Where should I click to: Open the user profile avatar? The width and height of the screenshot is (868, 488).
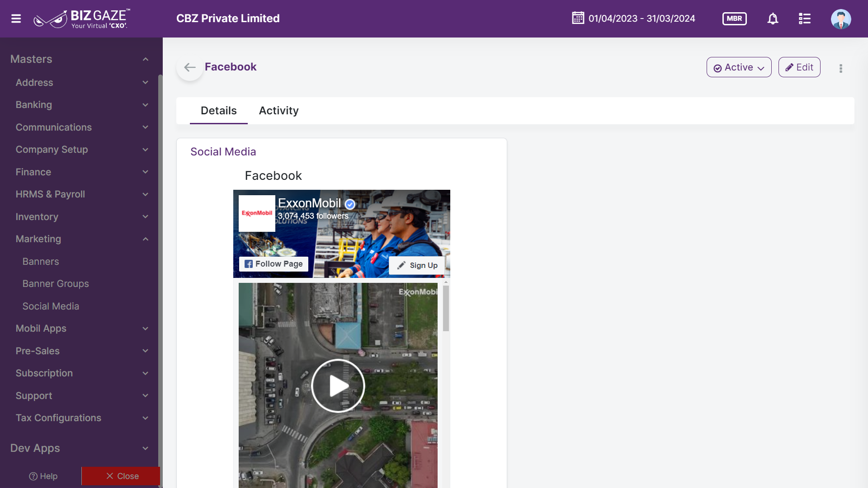click(x=840, y=19)
